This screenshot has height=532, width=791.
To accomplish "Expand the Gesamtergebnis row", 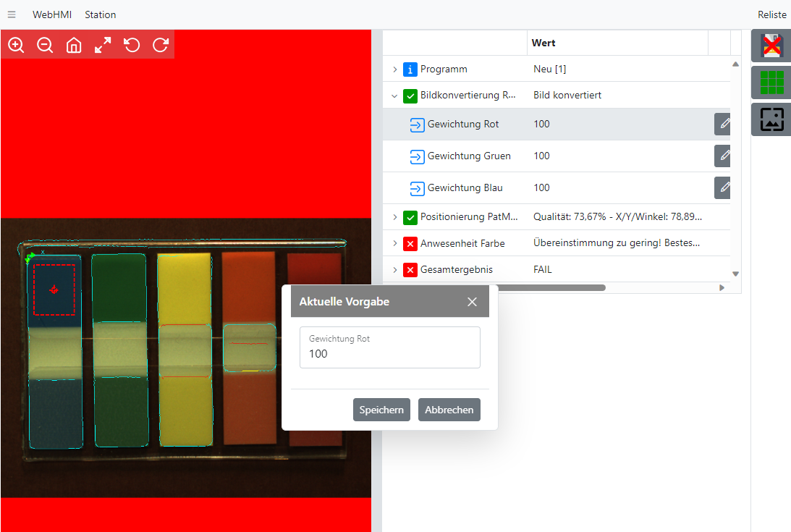I will click(x=394, y=269).
